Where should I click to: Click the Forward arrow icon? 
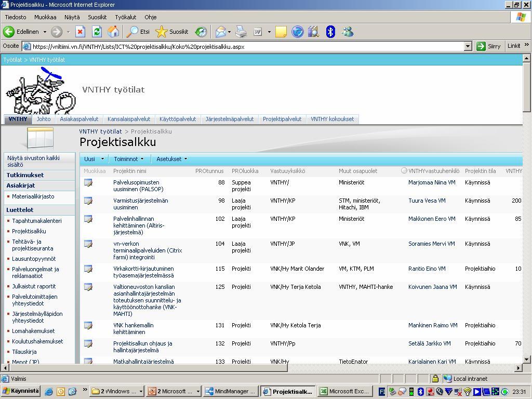pos(57,32)
